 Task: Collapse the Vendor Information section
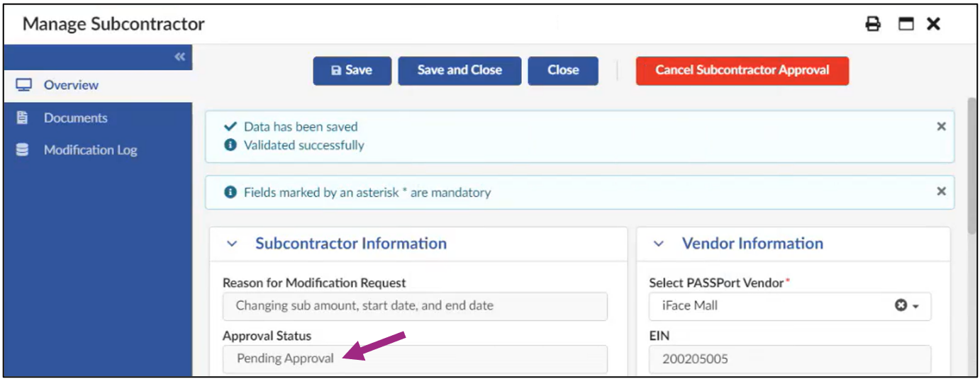pos(658,244)
